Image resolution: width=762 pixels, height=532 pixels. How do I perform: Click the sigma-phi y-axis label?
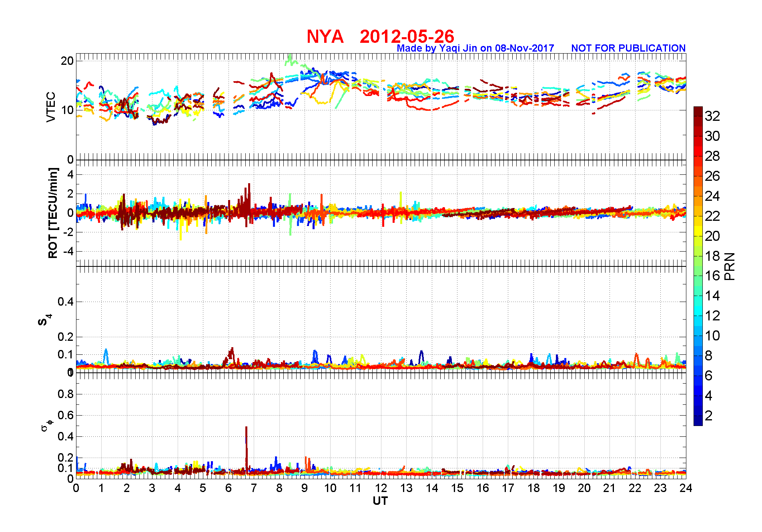click(x=46, y=426)
